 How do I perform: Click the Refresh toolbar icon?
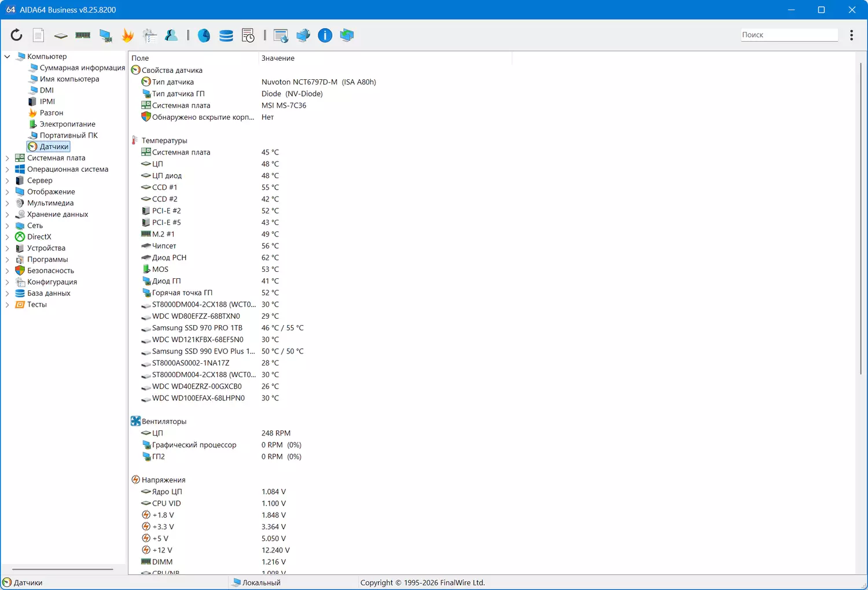(x=16, y=35)
